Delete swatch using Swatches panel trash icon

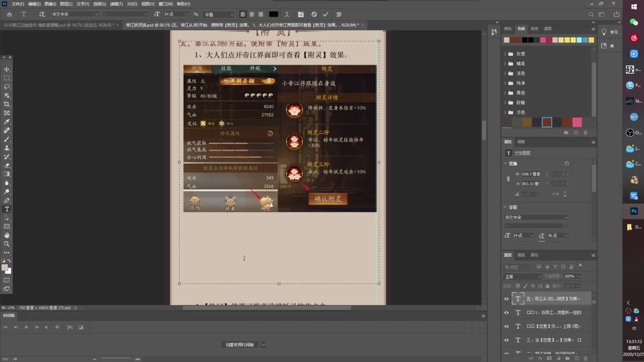tap(585, 133)
